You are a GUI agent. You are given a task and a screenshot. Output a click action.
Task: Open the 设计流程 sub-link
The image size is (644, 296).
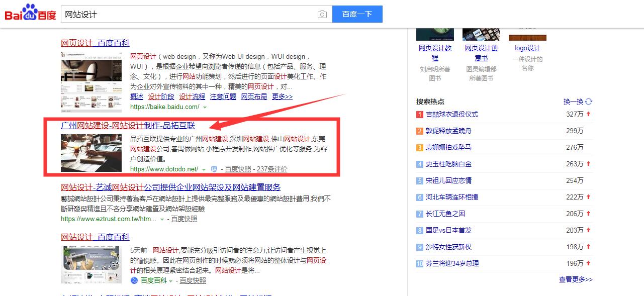point(192,96)
